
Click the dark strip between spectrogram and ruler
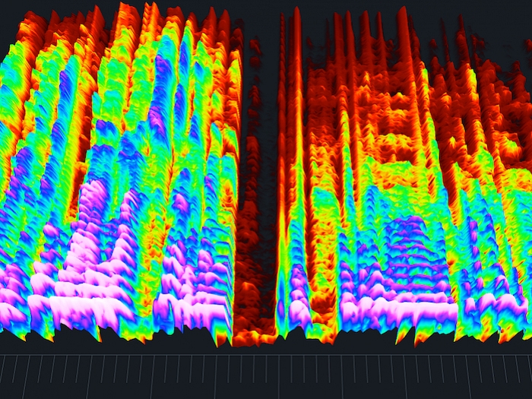(266, 346)
